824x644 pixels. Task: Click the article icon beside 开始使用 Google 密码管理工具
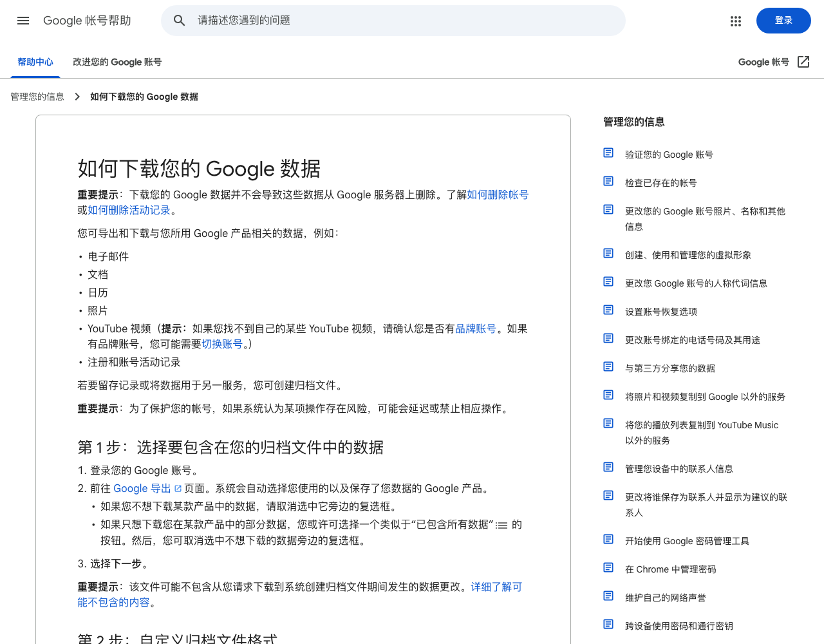click(x=608, y=539)
